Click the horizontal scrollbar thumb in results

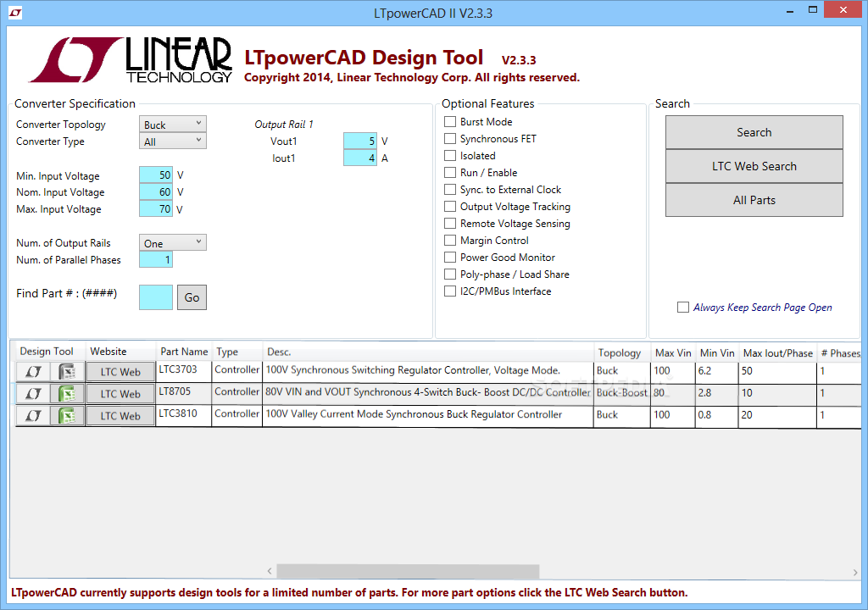coord(408,571)
